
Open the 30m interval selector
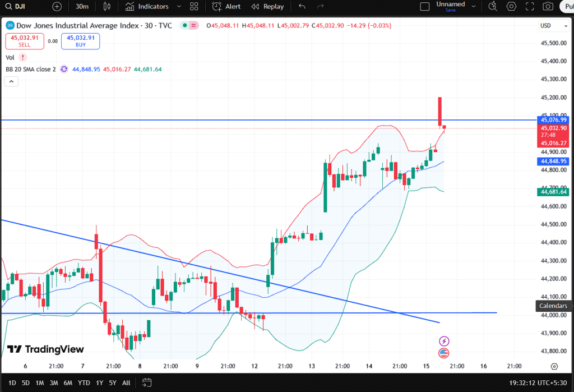pyautogui.click(x=82, y=7)
